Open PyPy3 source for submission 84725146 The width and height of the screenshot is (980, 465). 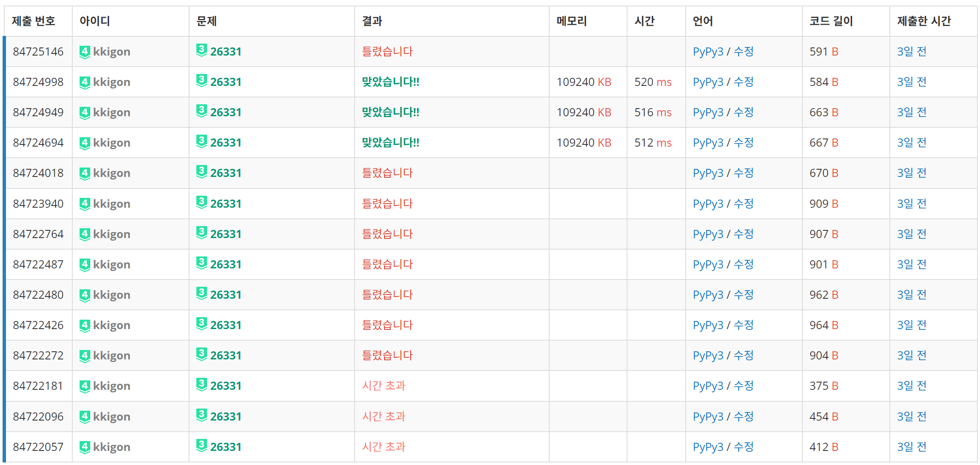click(x=708, y=52)
